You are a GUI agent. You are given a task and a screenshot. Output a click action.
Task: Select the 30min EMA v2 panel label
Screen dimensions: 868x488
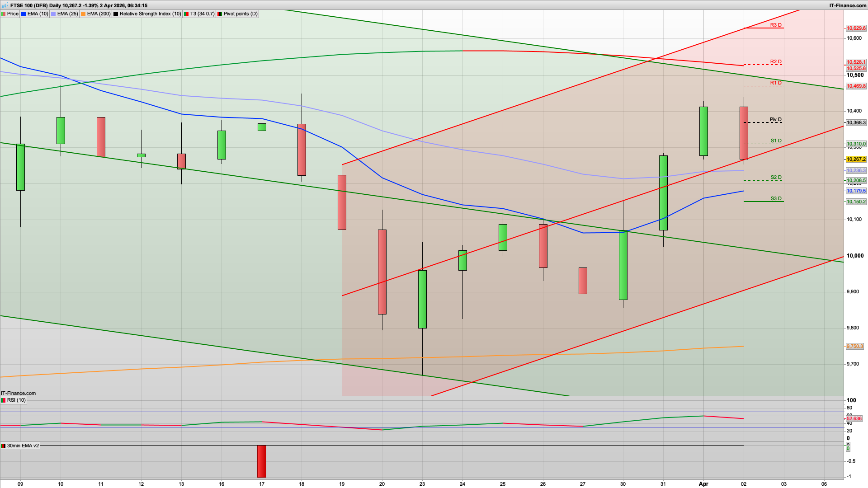click(23, 446)
